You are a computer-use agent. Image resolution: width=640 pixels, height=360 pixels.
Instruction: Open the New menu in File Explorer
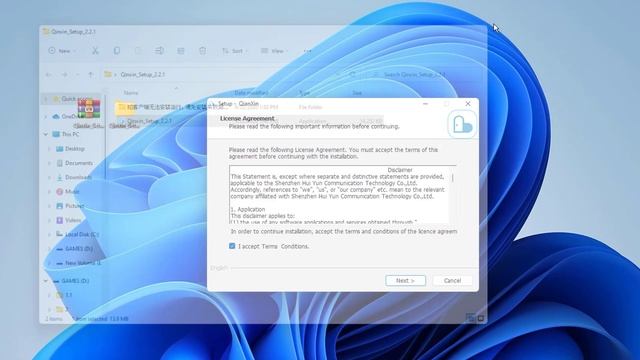pos(62,51)
